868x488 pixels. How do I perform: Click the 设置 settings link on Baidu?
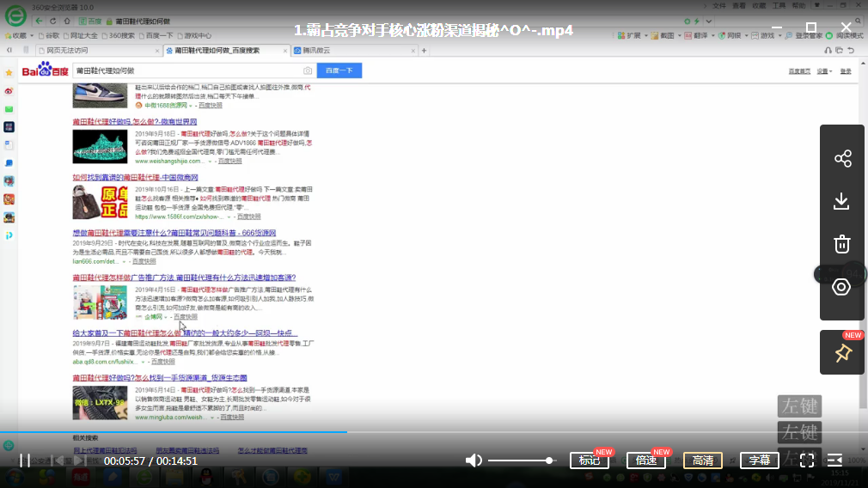coord(824,71)
